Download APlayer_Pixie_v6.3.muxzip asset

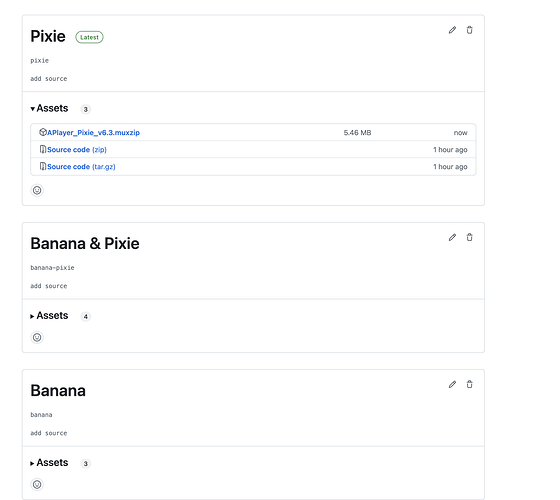coord(94,133)
